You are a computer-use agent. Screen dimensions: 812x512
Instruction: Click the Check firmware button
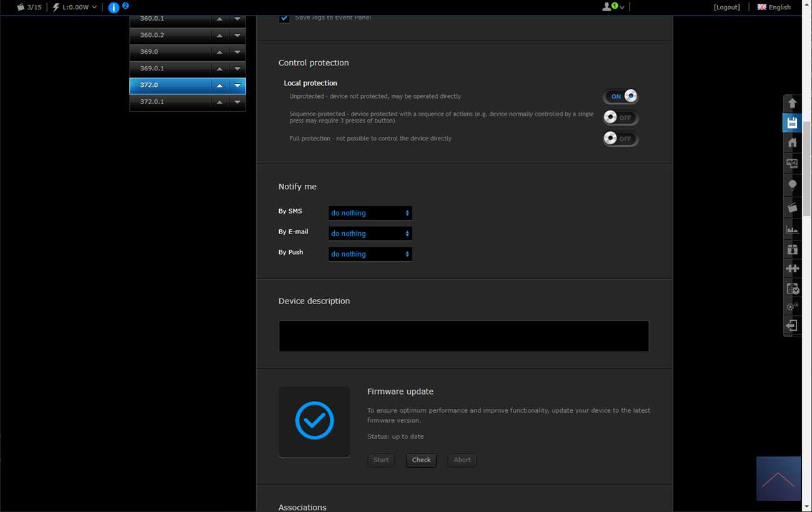[421, 460]
